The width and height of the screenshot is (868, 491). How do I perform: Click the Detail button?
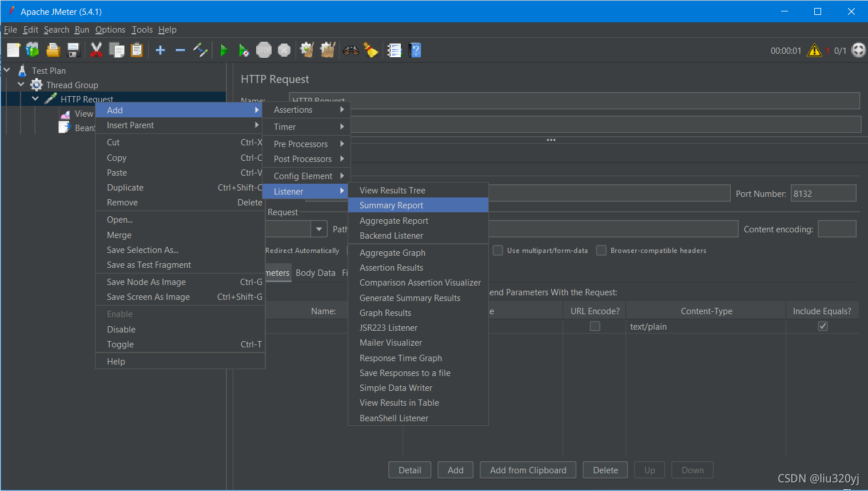pos(410,470)
